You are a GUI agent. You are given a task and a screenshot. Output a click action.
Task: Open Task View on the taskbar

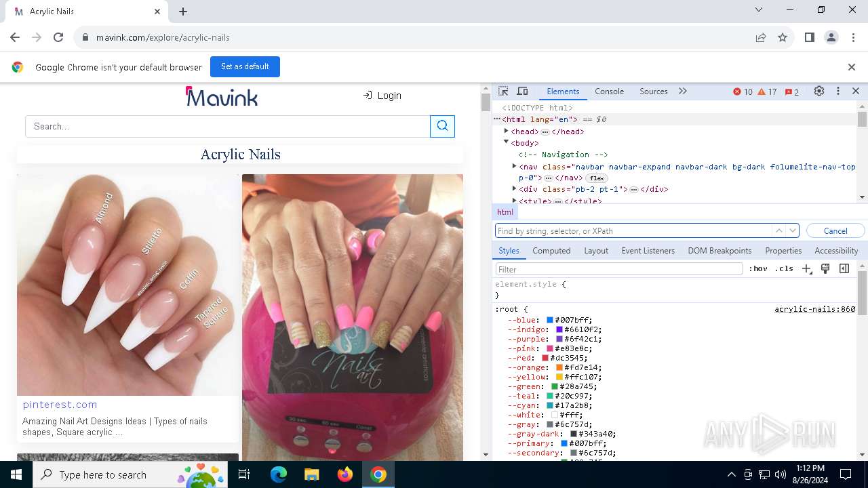click(244, 474)
